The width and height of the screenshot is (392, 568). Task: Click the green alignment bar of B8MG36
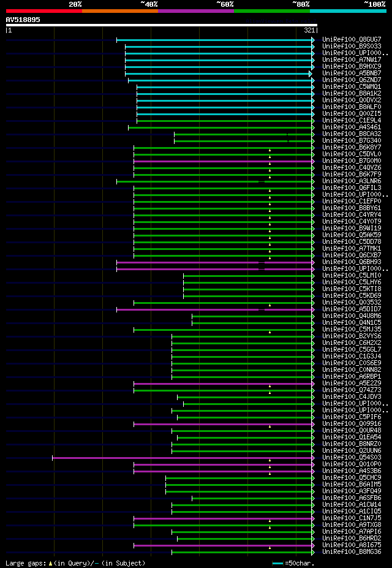click(242, 553)
